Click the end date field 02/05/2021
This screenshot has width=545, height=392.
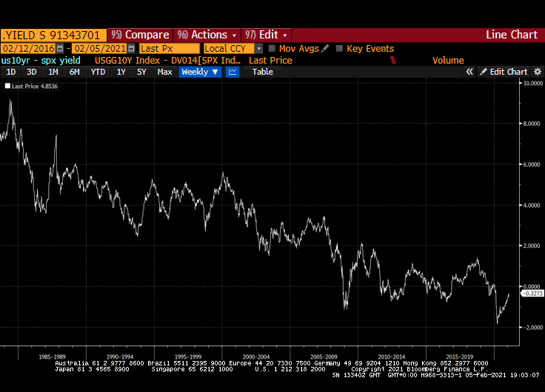point(100,48)
